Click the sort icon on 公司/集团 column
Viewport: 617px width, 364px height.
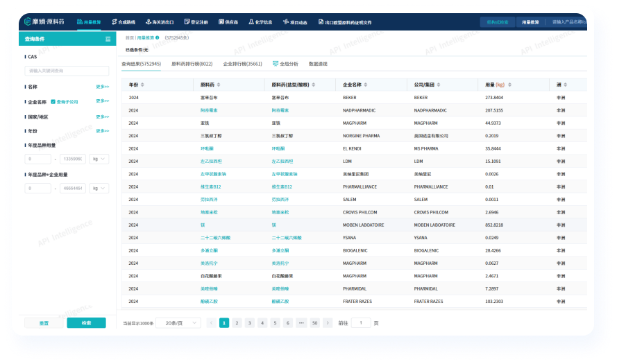click(439, 85)
